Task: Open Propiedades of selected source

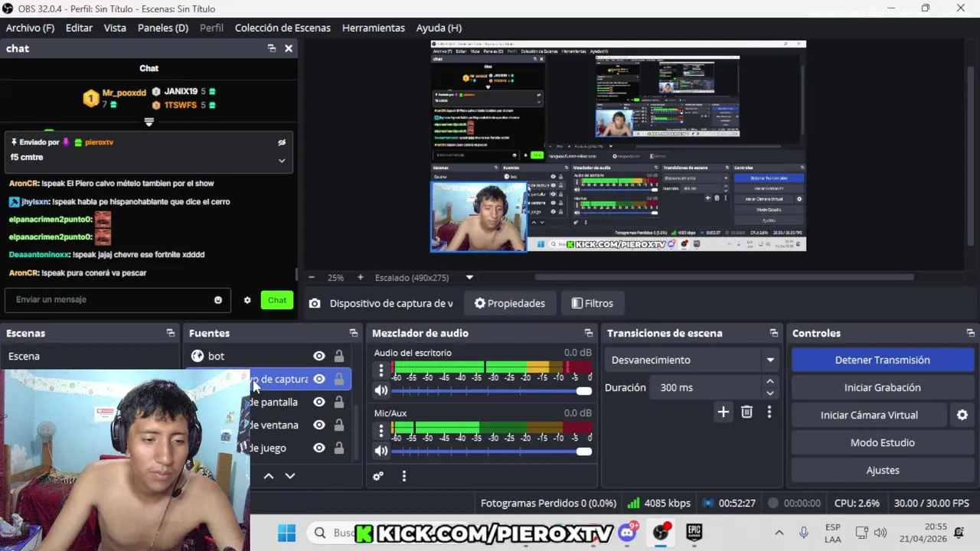Action: 510,303
